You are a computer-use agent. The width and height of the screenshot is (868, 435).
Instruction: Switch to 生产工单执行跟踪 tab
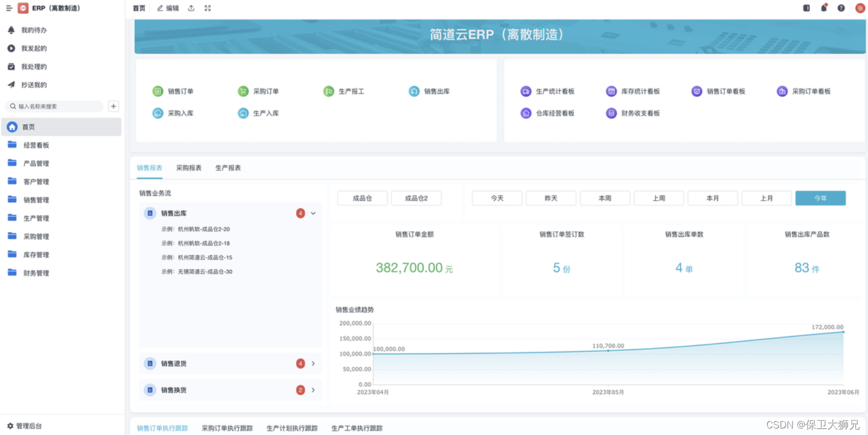point(357,428)
